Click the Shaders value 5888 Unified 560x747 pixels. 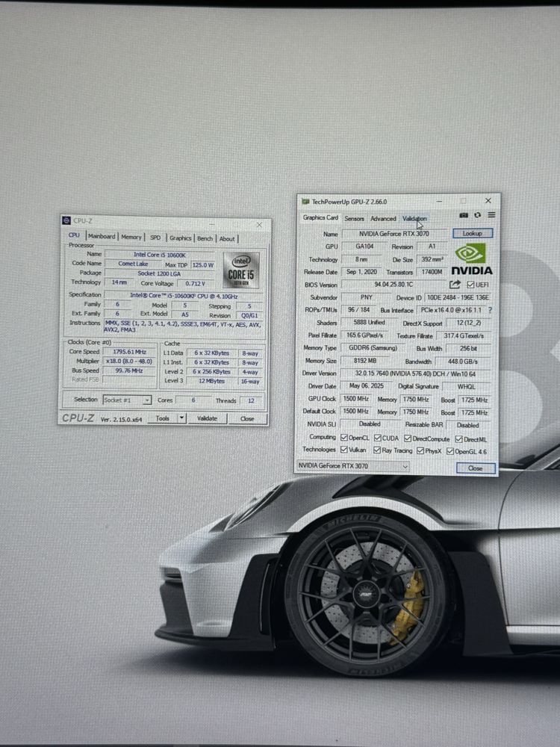coord(369,323)
